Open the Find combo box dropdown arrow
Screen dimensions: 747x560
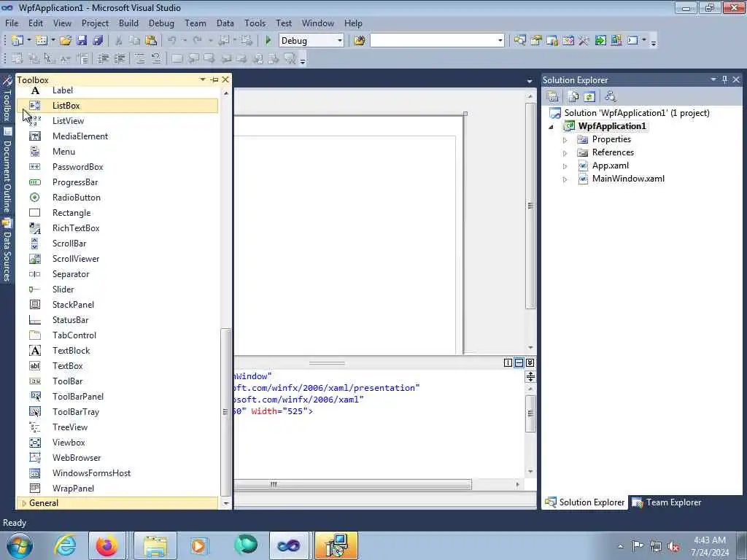click(500, 41)
